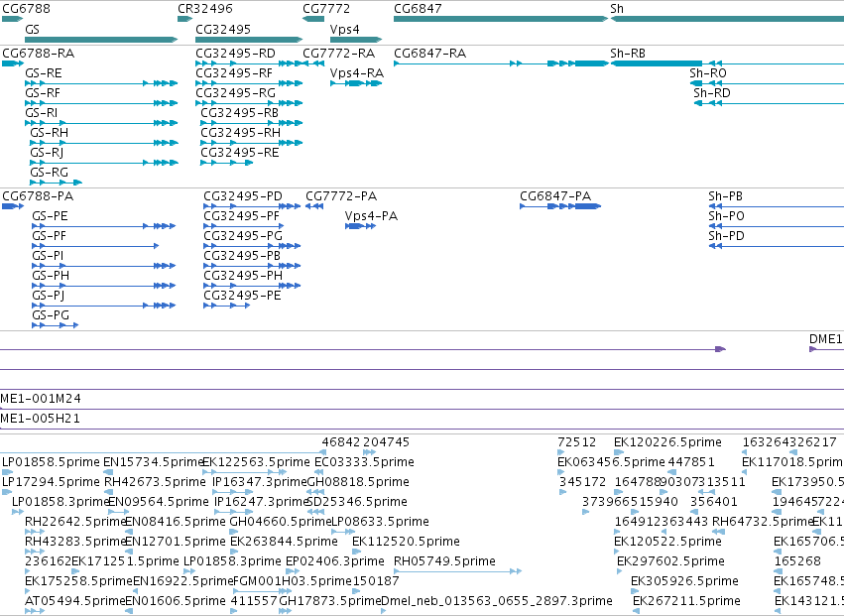Open transcript CG6788-RA

pyautogui.click(x=39, y=54)
